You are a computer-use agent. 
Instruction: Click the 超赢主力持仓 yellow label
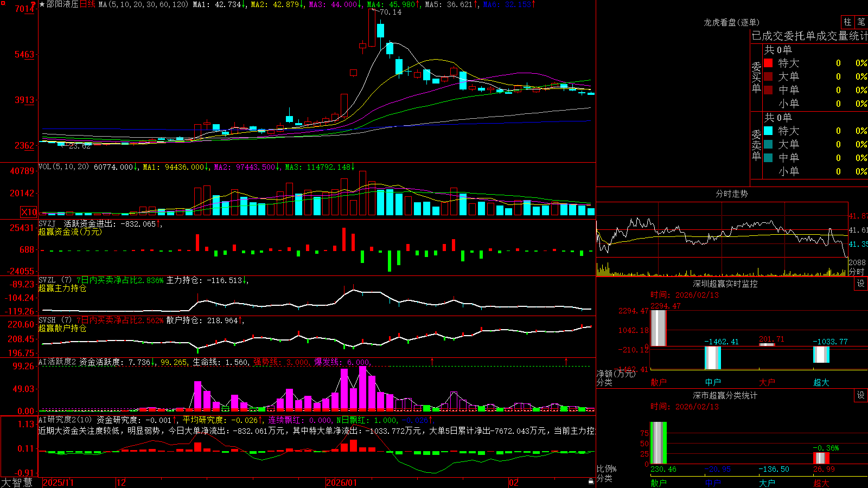coord(62,288)
